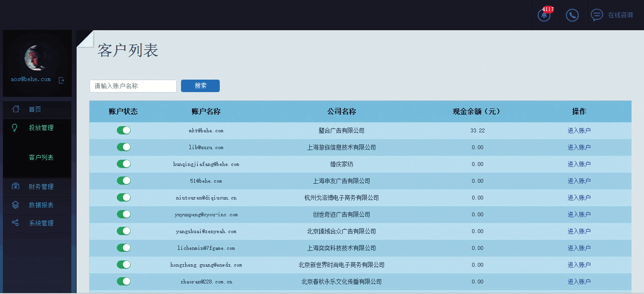Click the account name hunqingjiafang@behe.com
This screenshot has width=644, height=294.
point(206,164)
